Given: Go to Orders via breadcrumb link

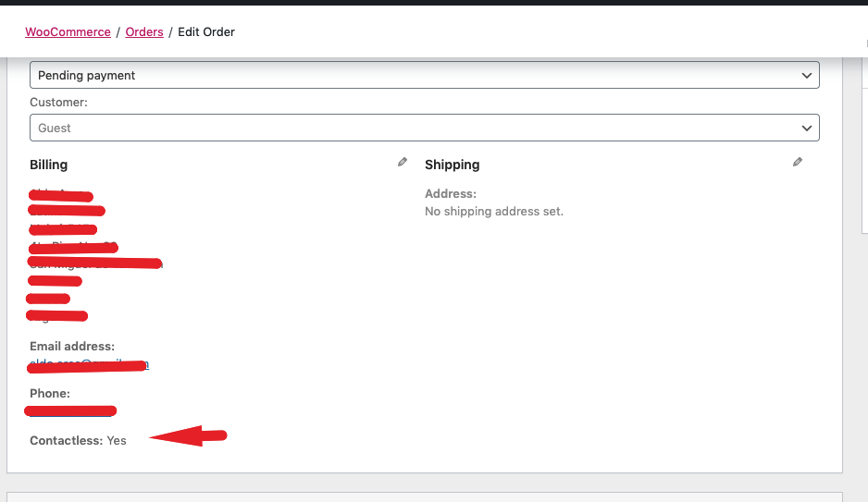Looking at the screenshot, I should click(x=144, y=32).
